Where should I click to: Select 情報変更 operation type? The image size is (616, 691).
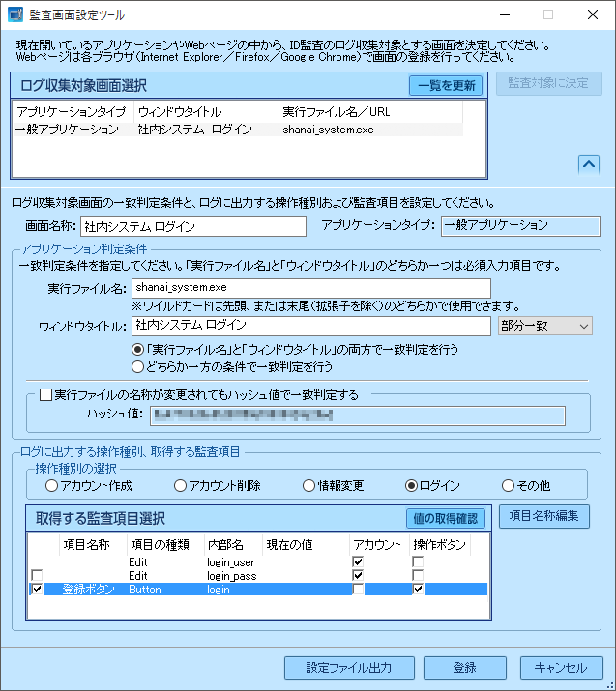(x=308, y=486)
